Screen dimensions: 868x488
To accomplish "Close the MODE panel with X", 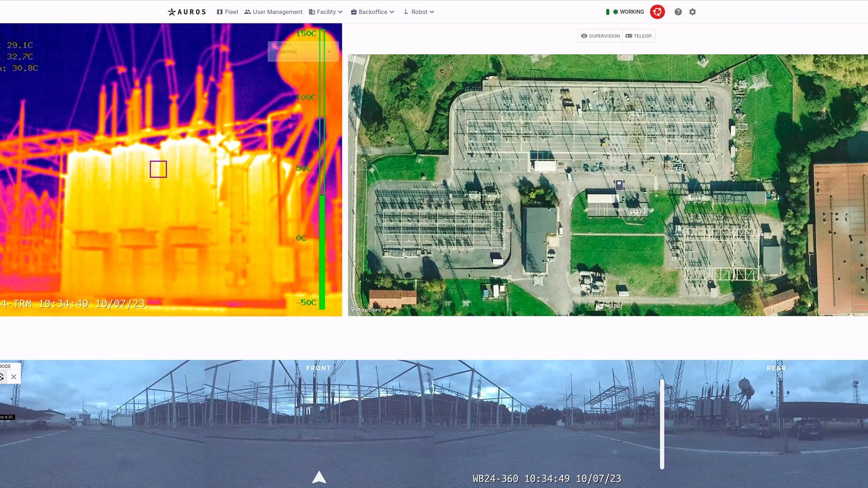I will coord(14,377).
